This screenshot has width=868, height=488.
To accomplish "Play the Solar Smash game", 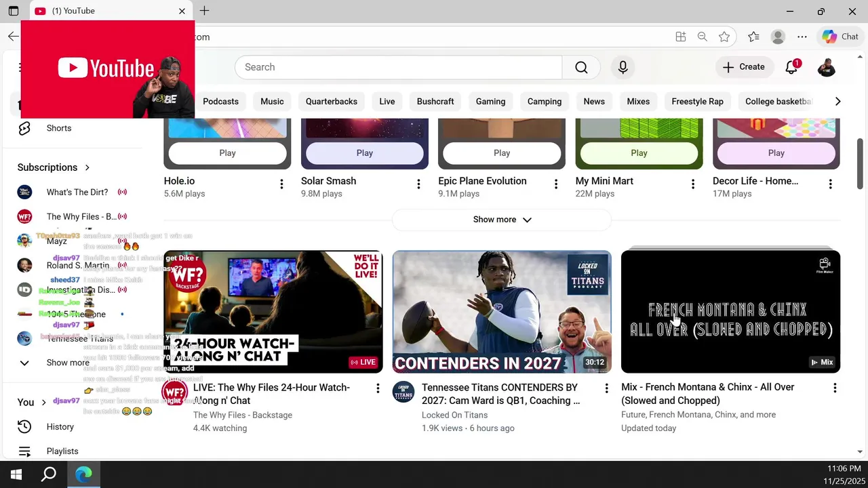I will 365,153.
